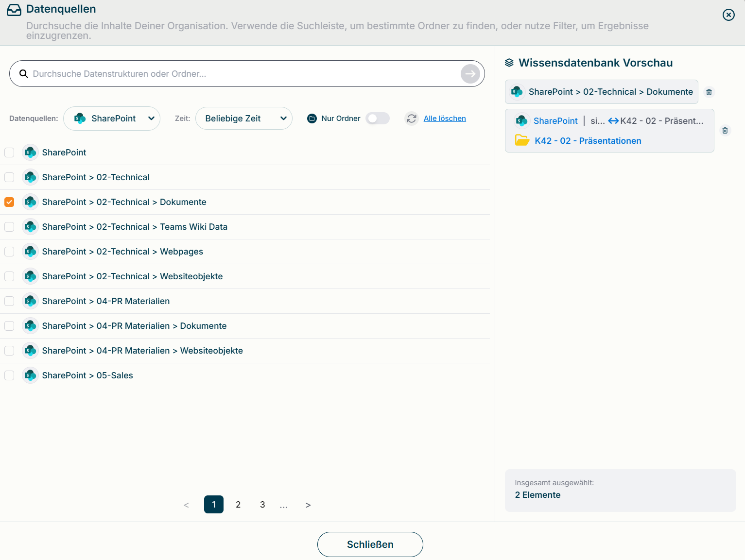Screen dimensions: 745x560
Task: Check the 04-PR Materialien > Websiteobjekte checkbox
Action: 9,351
